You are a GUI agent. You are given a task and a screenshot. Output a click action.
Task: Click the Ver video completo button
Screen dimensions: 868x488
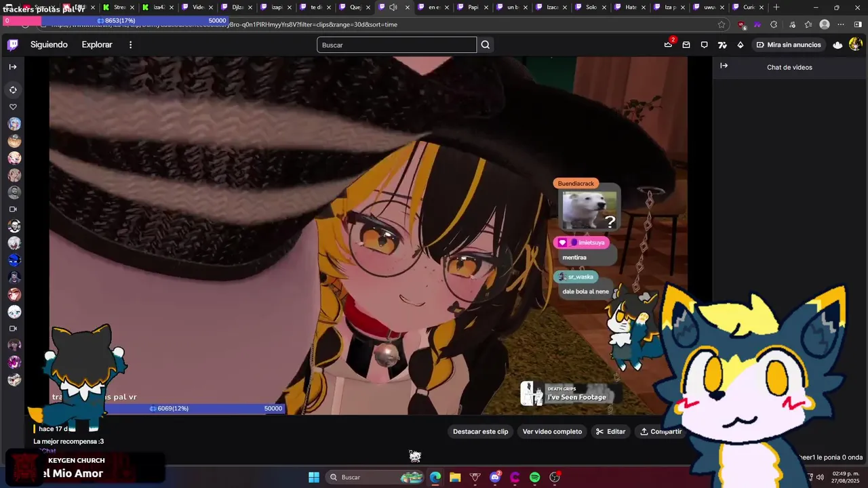coord(552,432)
